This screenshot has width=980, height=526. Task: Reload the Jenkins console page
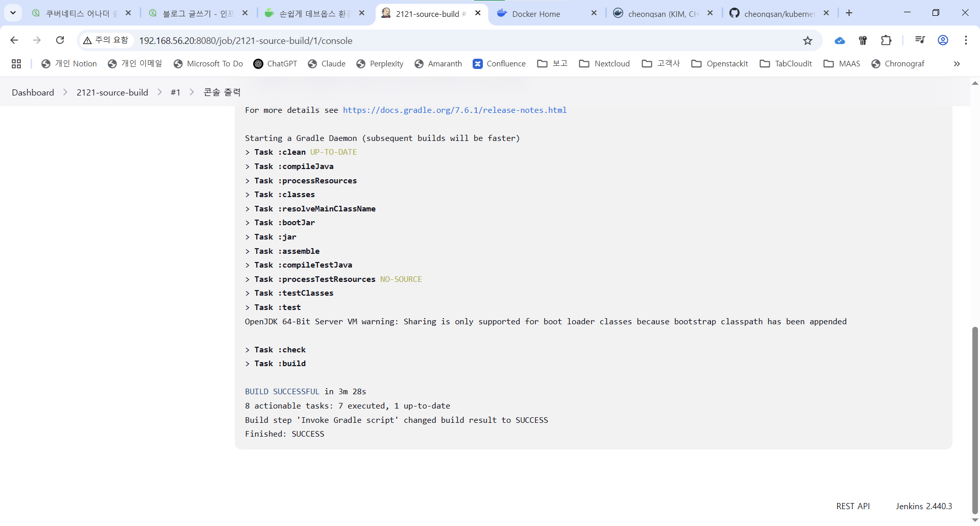(60, 40)
